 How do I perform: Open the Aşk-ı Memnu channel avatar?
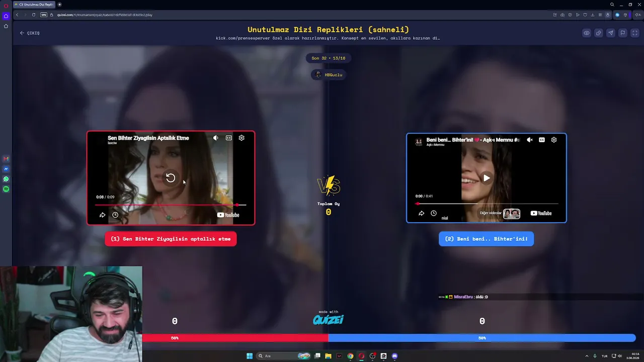[x=419, y=142]
